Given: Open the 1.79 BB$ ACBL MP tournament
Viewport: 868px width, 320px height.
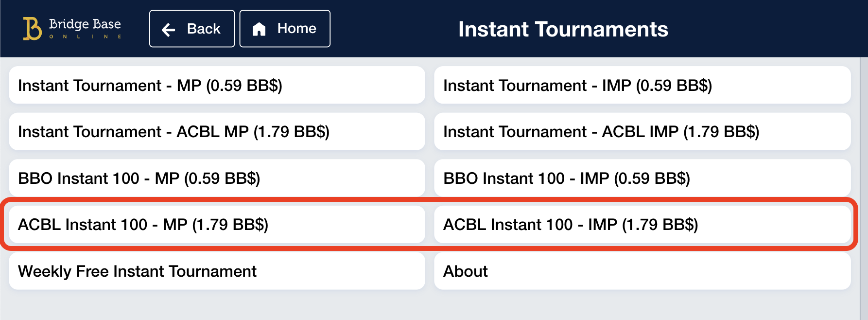Looking at the screenshot, I should [x=216, y=132].
